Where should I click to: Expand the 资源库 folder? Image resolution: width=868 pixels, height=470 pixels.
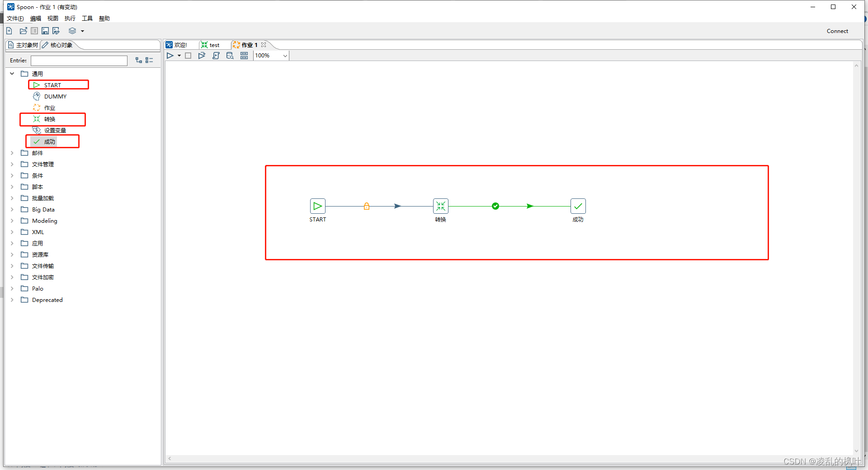(x=12, y=254)
